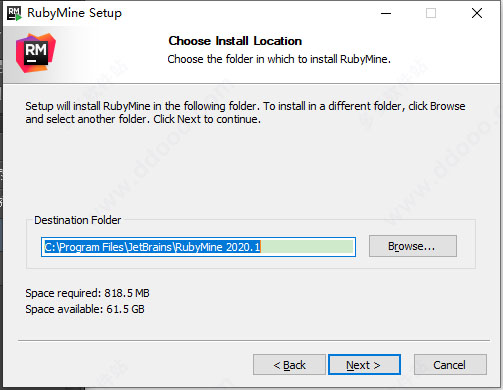Image resolution: width=503 pixels, height=390 pixels.
Task: Place cursor in empty end of path field
Action: click(x=307, y=247)
